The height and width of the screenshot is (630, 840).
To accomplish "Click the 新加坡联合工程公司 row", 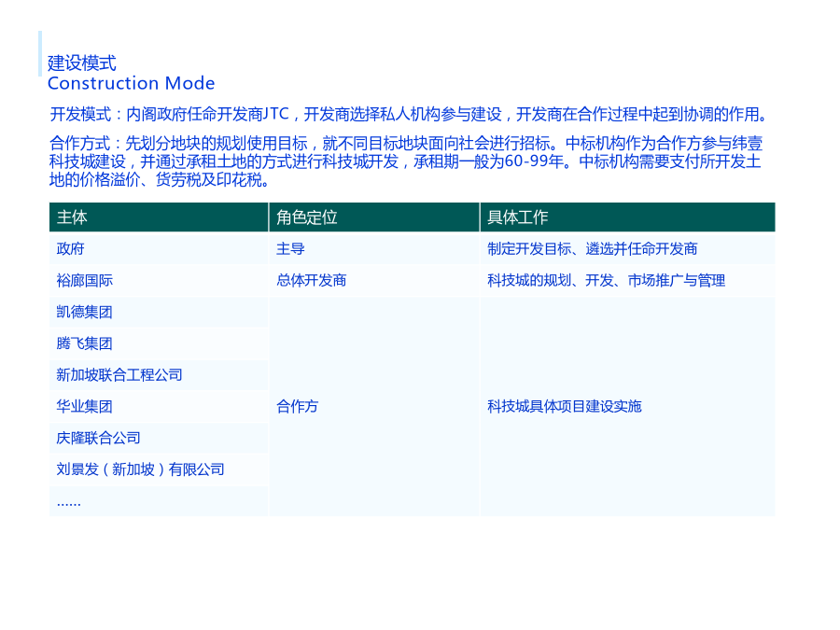I will click(159, 375).
